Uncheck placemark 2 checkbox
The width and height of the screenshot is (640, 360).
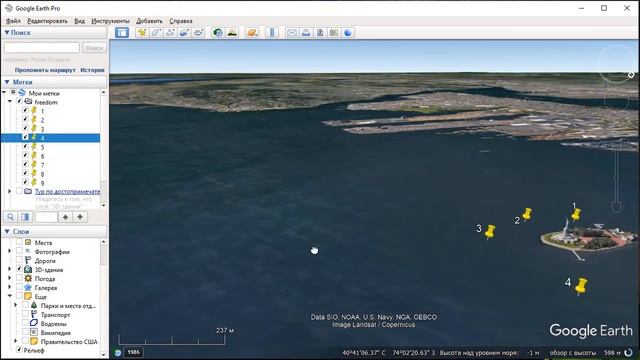[25, 119]
